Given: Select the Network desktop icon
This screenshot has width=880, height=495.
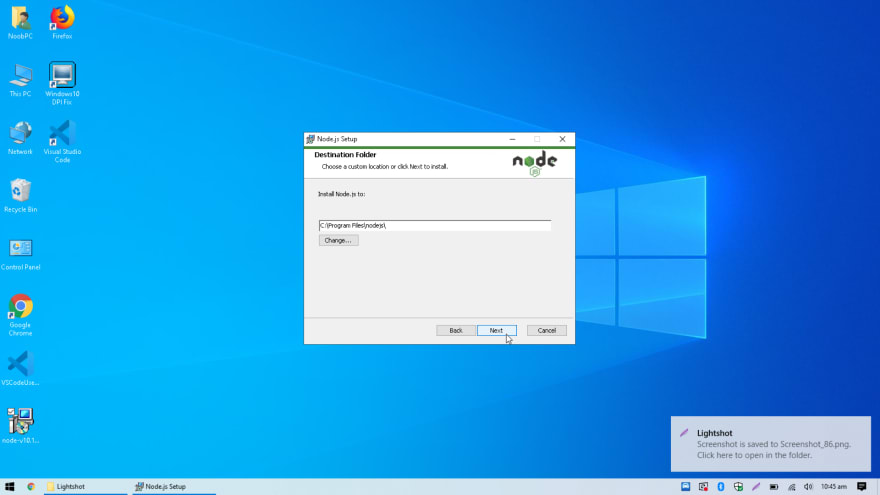Looking at the screenshot, I should [20, 139].
